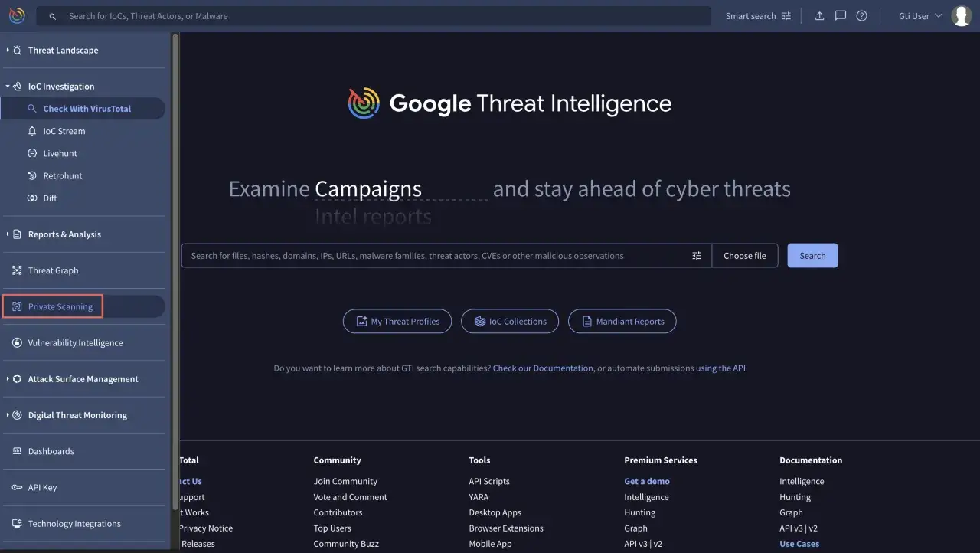
Task: Click Vote and Comment footer link
Action: [x=350, y=497]
